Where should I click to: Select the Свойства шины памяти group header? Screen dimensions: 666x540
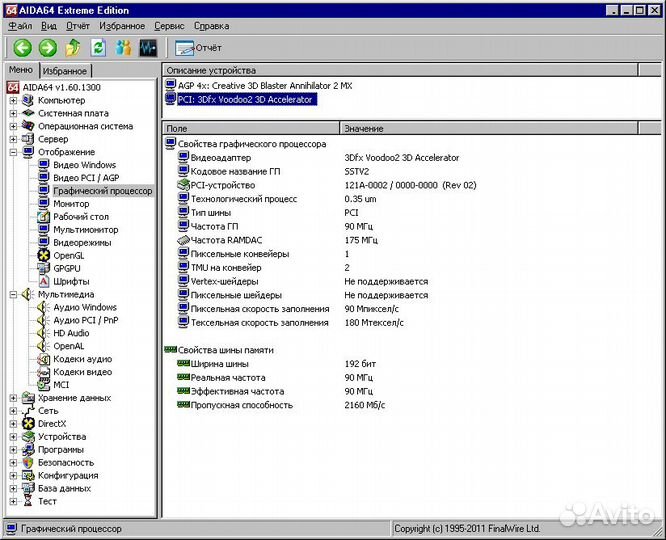click(226, 350)
